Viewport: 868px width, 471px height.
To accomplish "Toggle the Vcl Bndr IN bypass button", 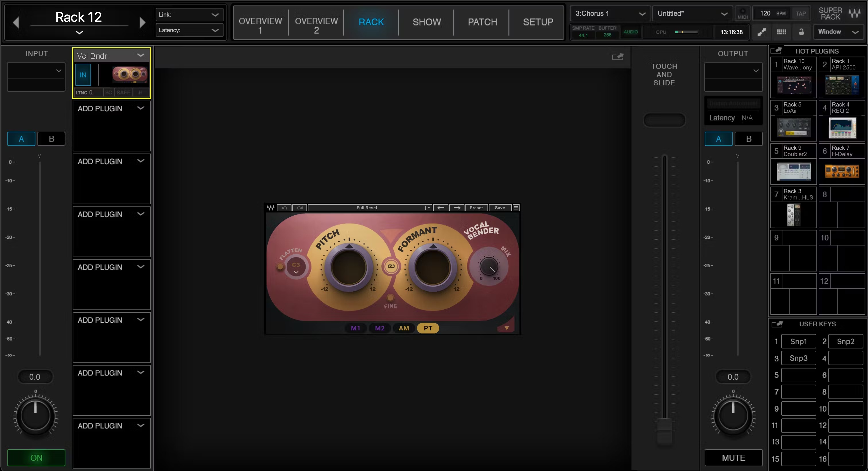I will [83, 75].
